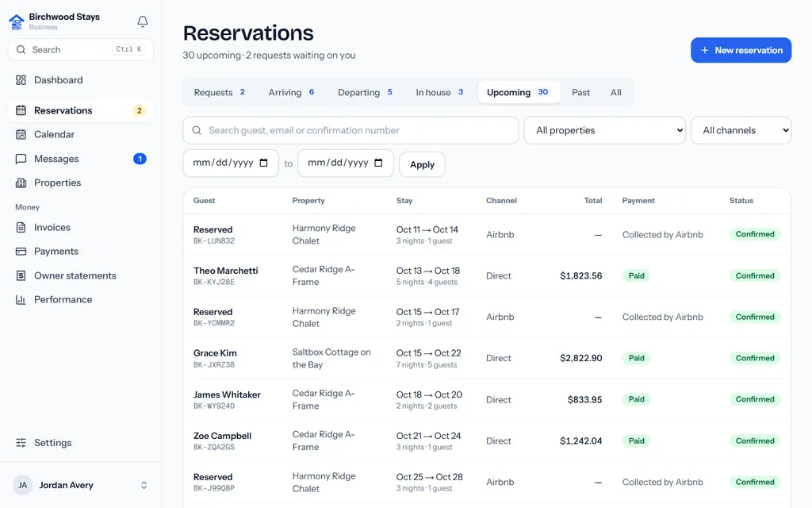This screenshot has height=508, width=812.
Task: Open the Owner statements page
Action: pyautogui.click(x=81, y=275)
